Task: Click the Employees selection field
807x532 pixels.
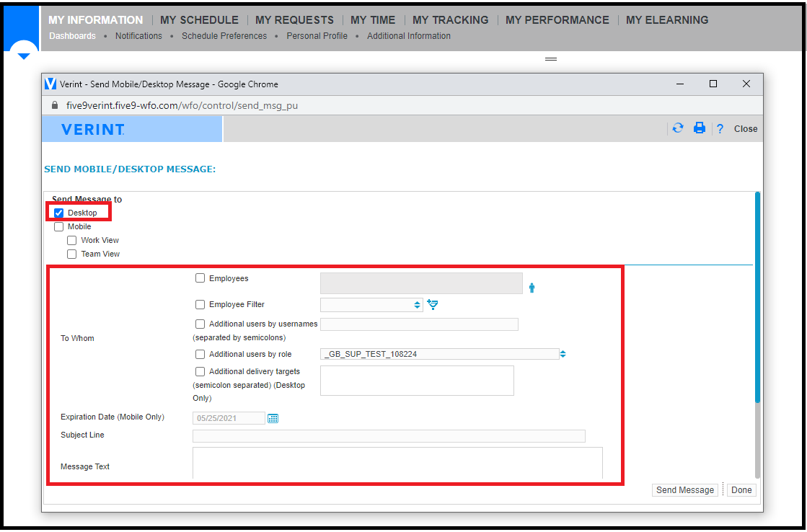Action: (x=421, y=283)
